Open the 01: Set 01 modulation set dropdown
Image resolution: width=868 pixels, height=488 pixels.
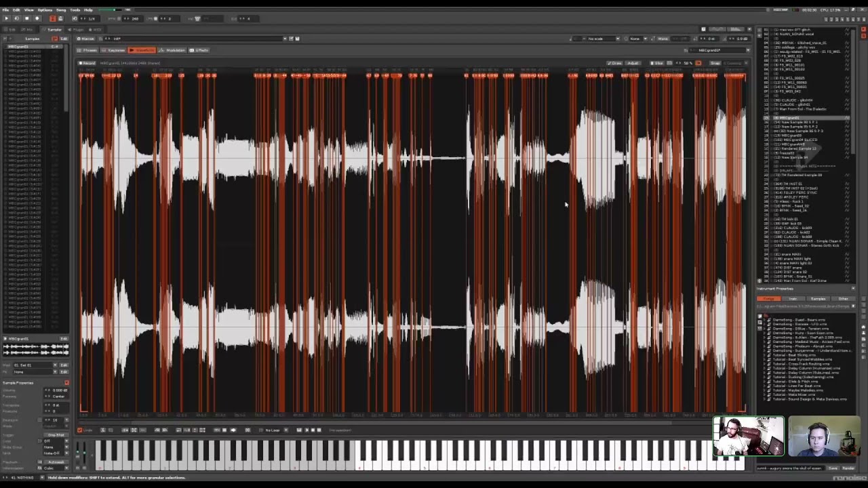coord(35,365)
